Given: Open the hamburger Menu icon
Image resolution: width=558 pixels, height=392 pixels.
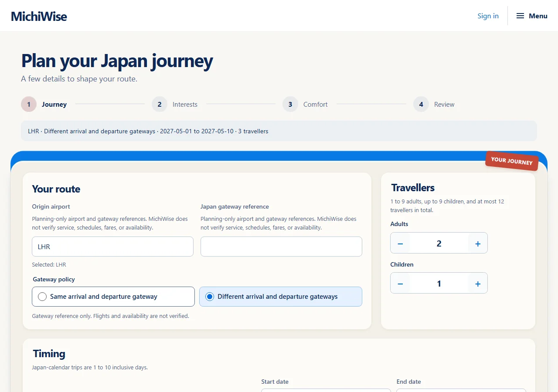Looking at the screenshot, I should (520, 16).
